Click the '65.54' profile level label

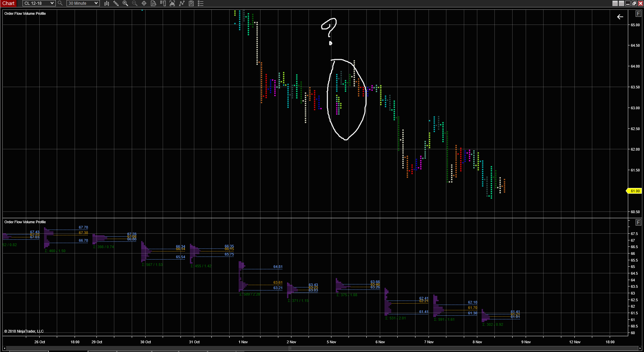pyautogui.click(x=180, y=257)
